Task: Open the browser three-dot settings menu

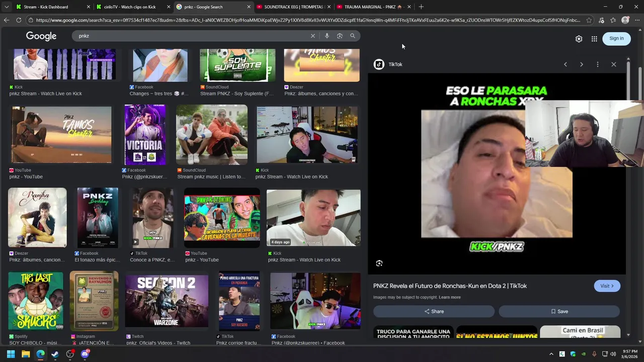Action: click(637, 20)
